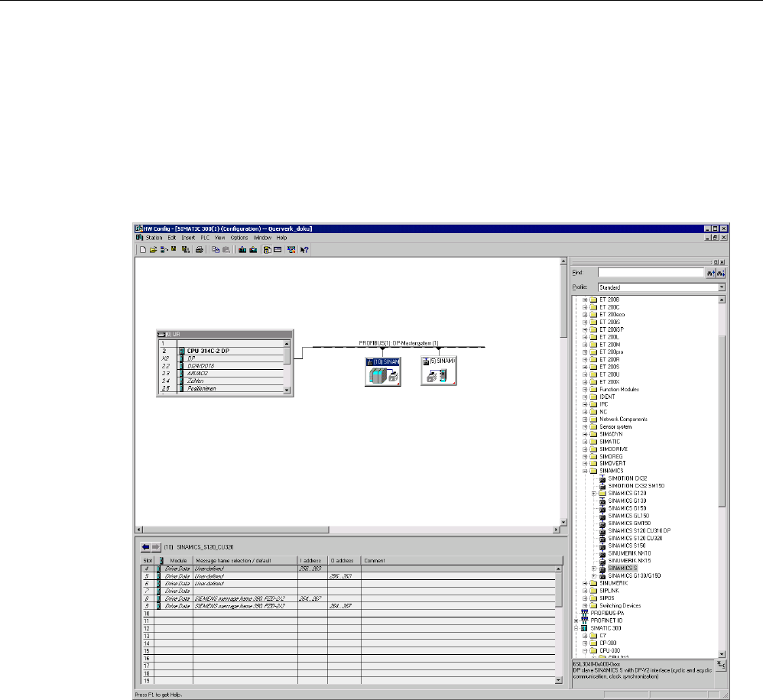The width and height of the screenshot is (763, 700).
Task: Click the Save and Compile icon
Action: [185, 250]
